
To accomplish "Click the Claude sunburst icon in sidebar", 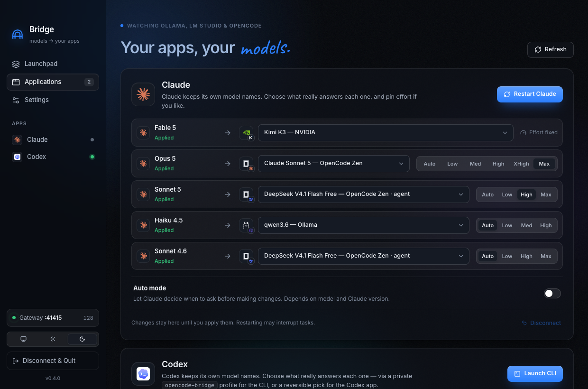I will point(18,139).
